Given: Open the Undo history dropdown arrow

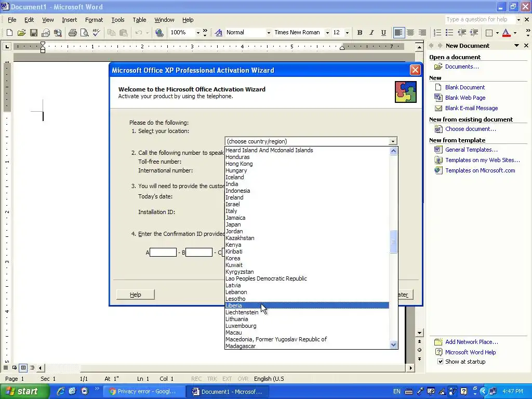Looking at the screenshot, I should coord(147,33).
